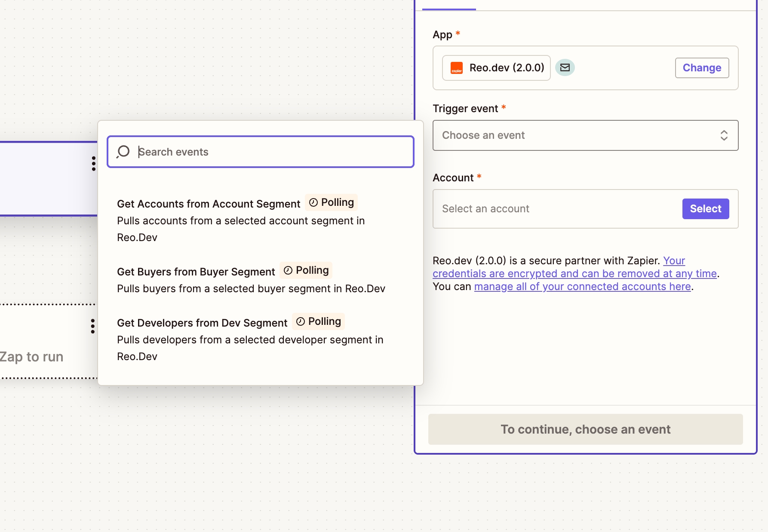The height and width of the screenshot is (532, 768).
Task: Click the envelope icon beside Reo.dev
Action: (x=565, y=67)
